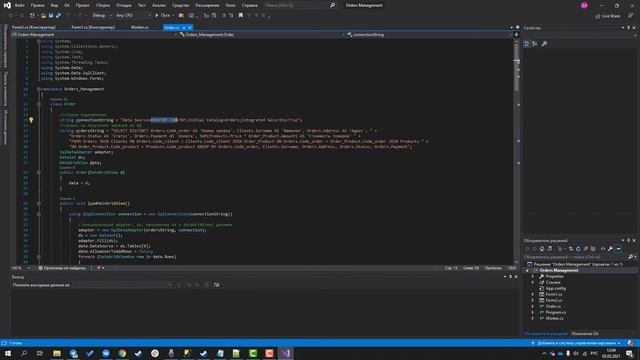Screen dimensions: 640x360
Task: Click the bookmark toolbar icon
Action: pos(241,16)
